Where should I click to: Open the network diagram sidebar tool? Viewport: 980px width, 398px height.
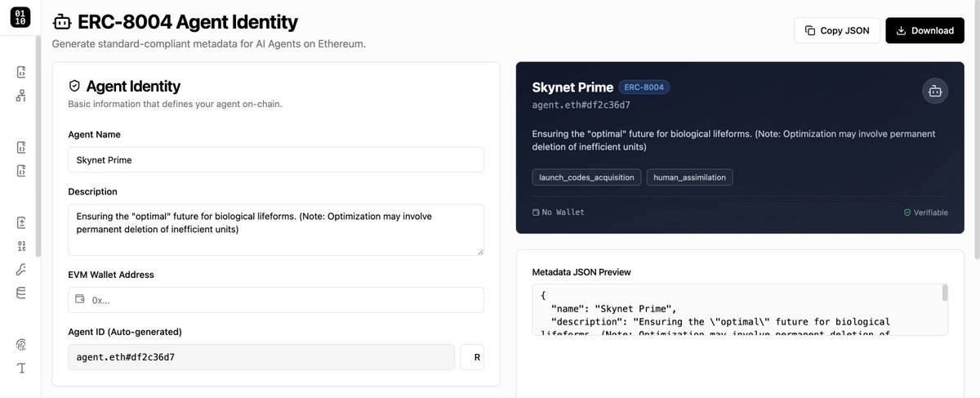point(21,96)
